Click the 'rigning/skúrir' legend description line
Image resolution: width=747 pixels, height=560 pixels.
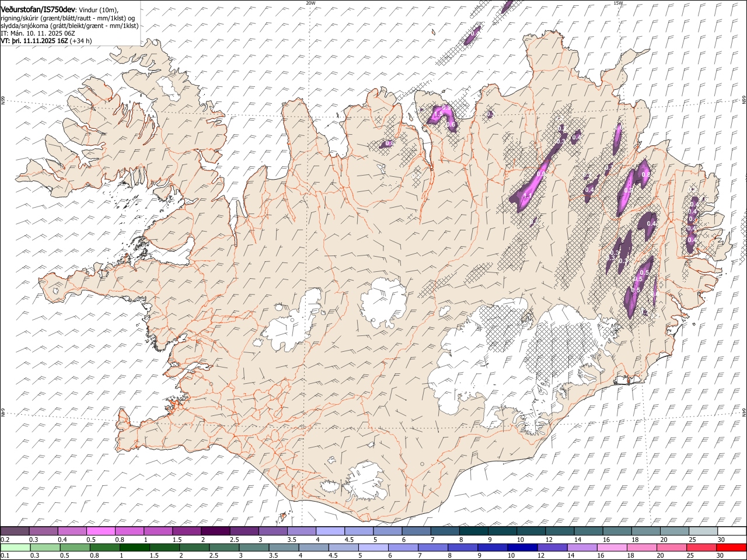[69, 18]
